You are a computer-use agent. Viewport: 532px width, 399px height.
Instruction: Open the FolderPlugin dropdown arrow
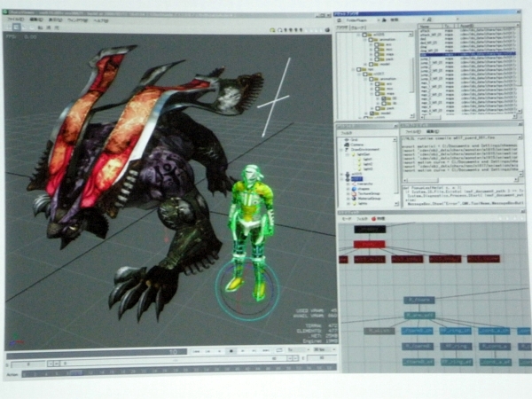(379, 20)
